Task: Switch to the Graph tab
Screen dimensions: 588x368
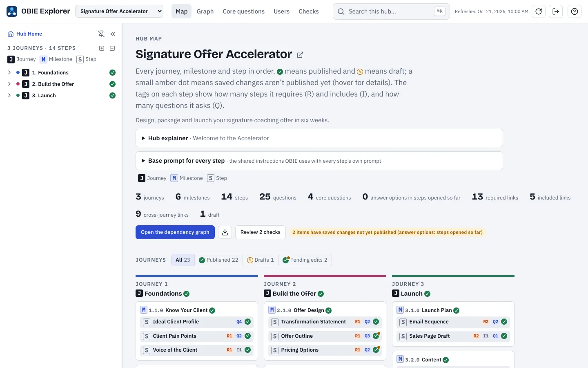Action: tap(205, 11)
